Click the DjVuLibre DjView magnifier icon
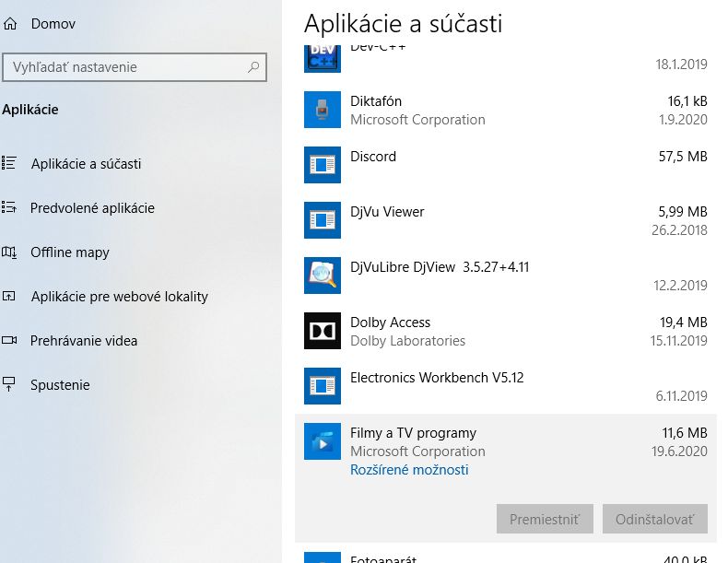The image size is (728, 563). (x=322, y=276)
